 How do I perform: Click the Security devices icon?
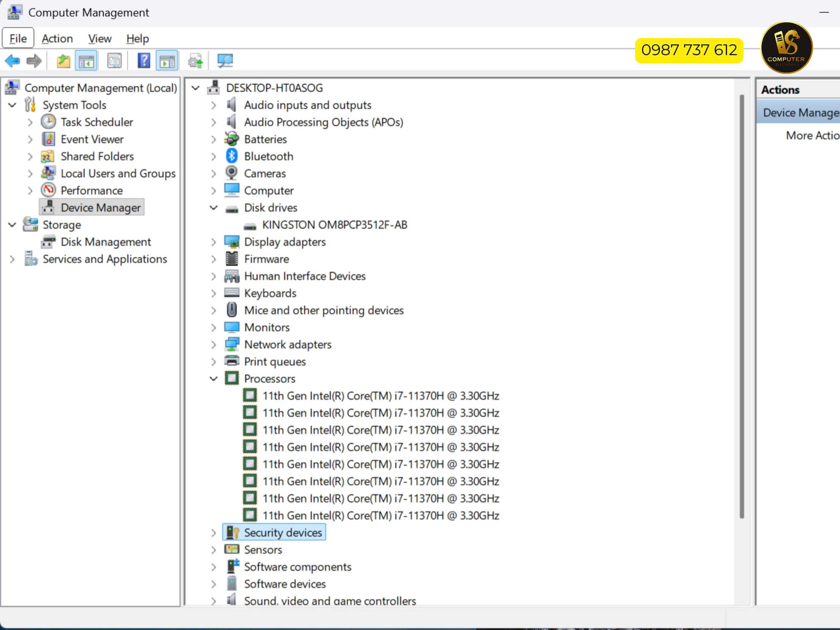tap(232, 533)
